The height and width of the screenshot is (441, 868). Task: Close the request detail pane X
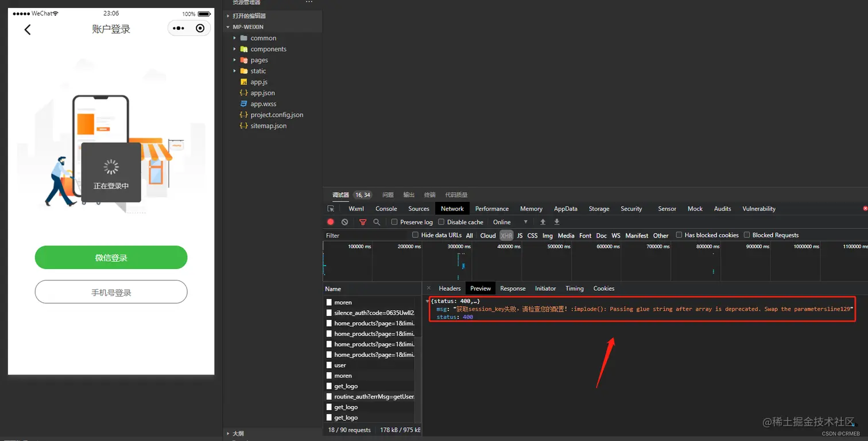click(429, 288)
